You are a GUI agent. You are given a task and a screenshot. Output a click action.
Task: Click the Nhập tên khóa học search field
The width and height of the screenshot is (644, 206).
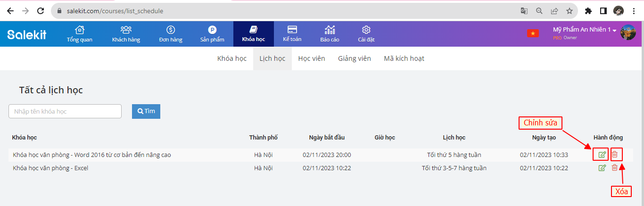tap(65, 111)
